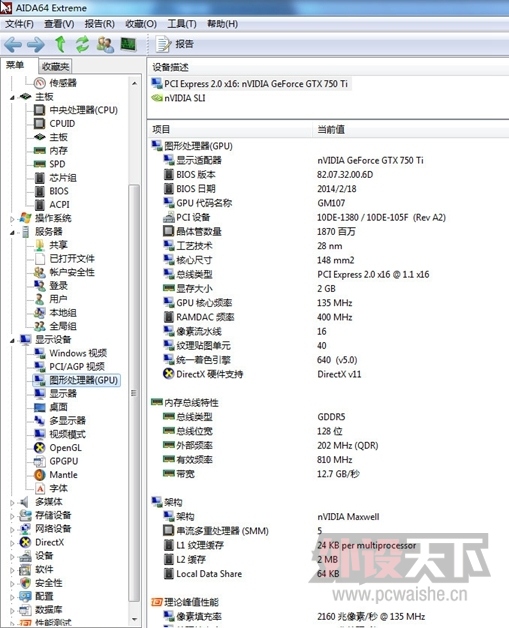Open the 工具(T) menu
Screen dimensions: 509x628
pos(182,24)
